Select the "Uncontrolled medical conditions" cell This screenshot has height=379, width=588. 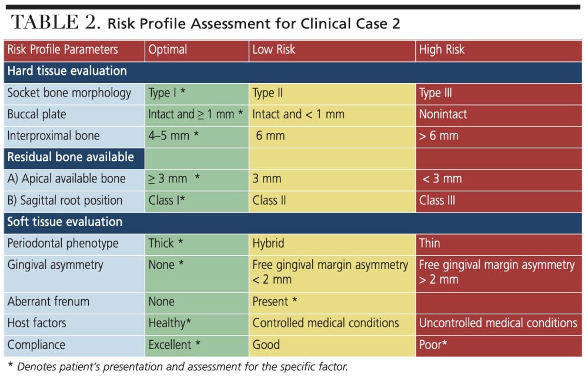498,323
